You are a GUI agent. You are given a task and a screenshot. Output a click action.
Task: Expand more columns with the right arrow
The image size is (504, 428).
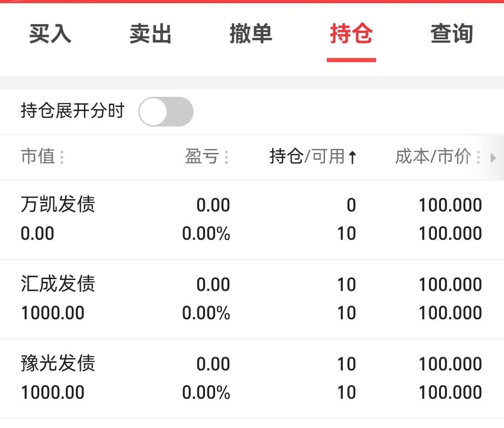pyautogui.click(x=493, y=158)
